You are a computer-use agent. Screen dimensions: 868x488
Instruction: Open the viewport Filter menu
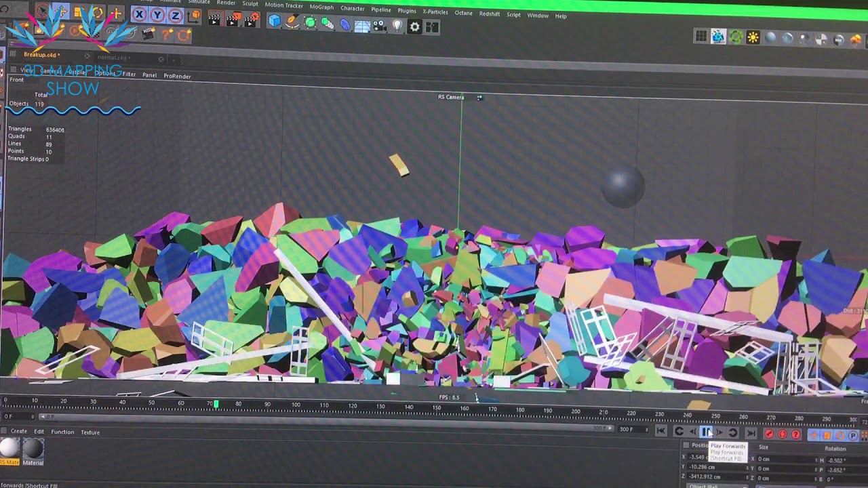(x=129, y=74)
